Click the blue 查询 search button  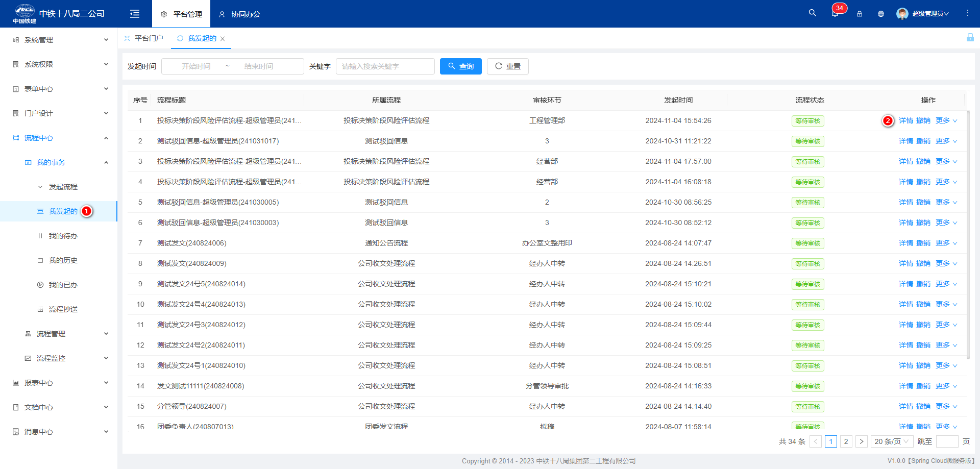[x=461, y=66]
